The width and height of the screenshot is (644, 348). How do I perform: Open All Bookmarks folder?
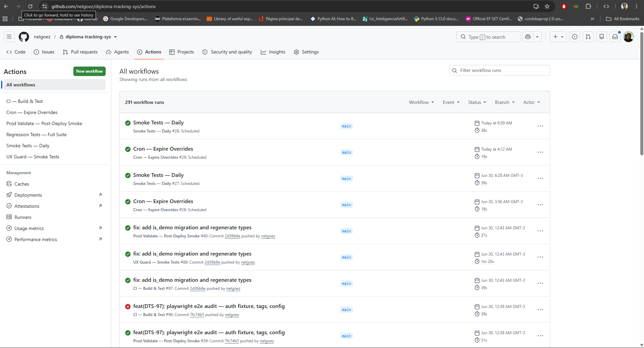pyautogui.click(x=623, y=19)
